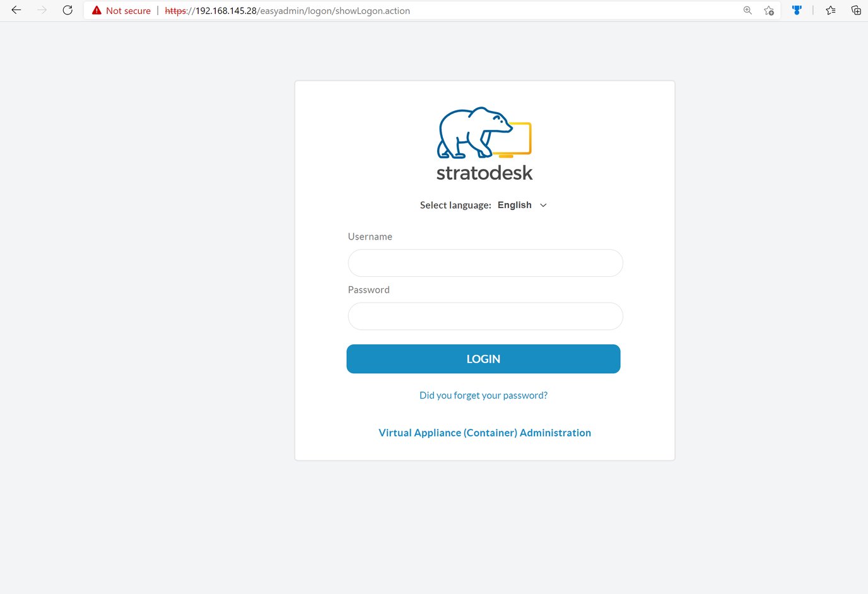Open the English language dropdown
Viewport: 868px width, 594px height.
point(515,205)
